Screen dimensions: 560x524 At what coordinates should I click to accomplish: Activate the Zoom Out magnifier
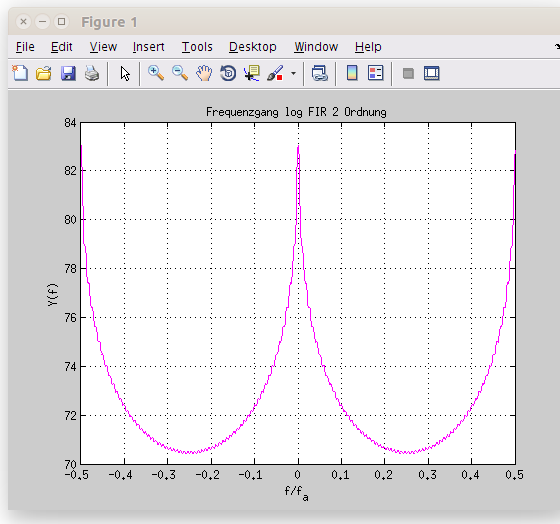[180, 73]
